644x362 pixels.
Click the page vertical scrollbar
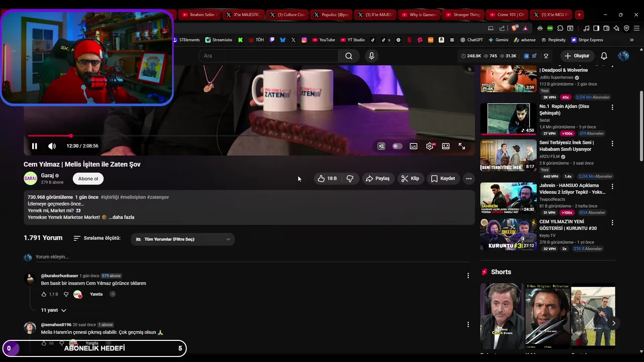click(641, 126)
